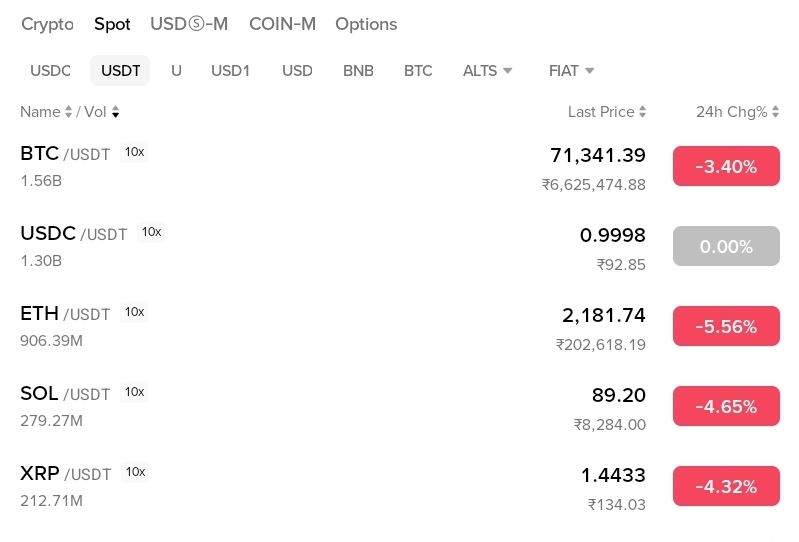799x542 pixels.
Task: Switch to the Spot tab
Action: (112, 24)
